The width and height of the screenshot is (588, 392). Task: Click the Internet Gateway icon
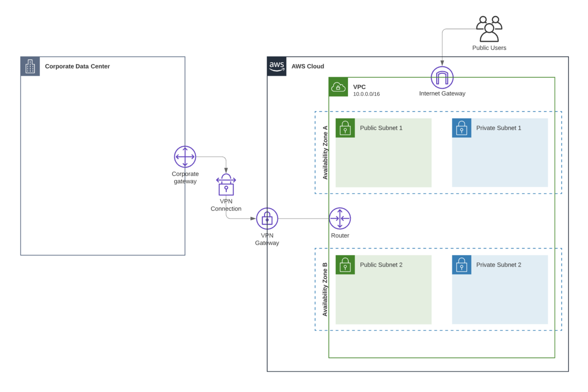[442, 78]
